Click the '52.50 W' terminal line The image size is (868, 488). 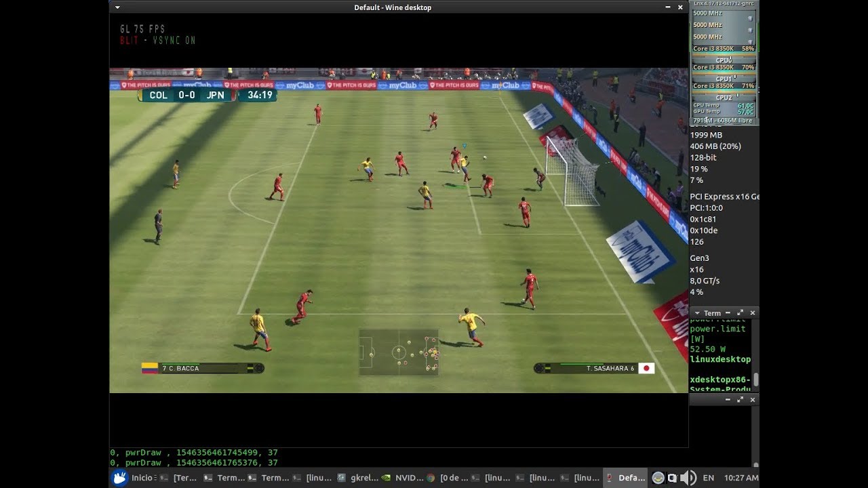pyautogui.click(x=707, y=349)
